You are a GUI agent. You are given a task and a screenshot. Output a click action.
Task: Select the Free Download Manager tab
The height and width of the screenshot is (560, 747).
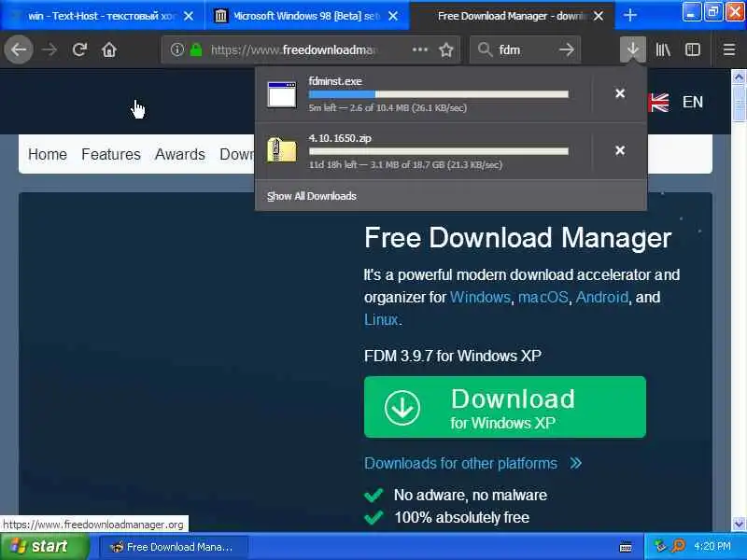[512, 16]
